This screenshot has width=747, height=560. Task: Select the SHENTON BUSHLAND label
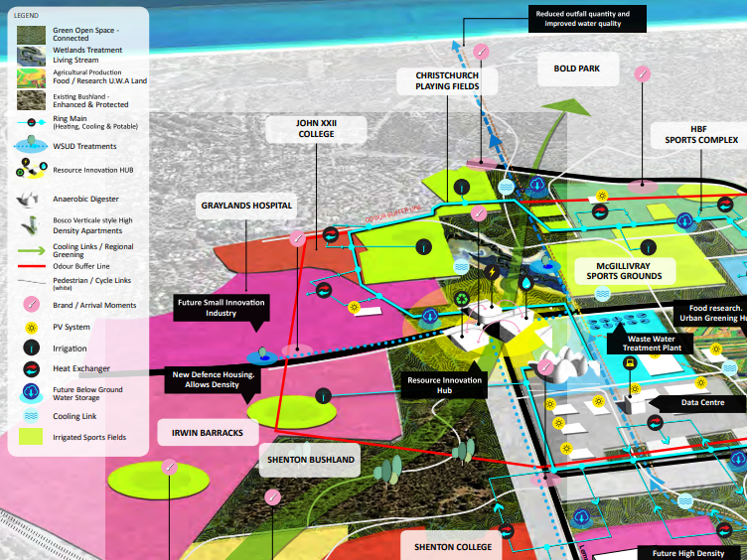311,460
